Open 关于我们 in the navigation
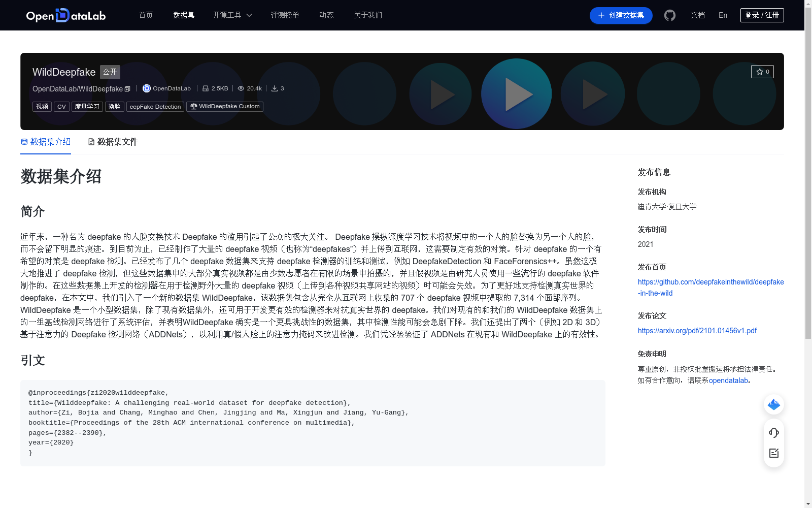 pos(368,15)
